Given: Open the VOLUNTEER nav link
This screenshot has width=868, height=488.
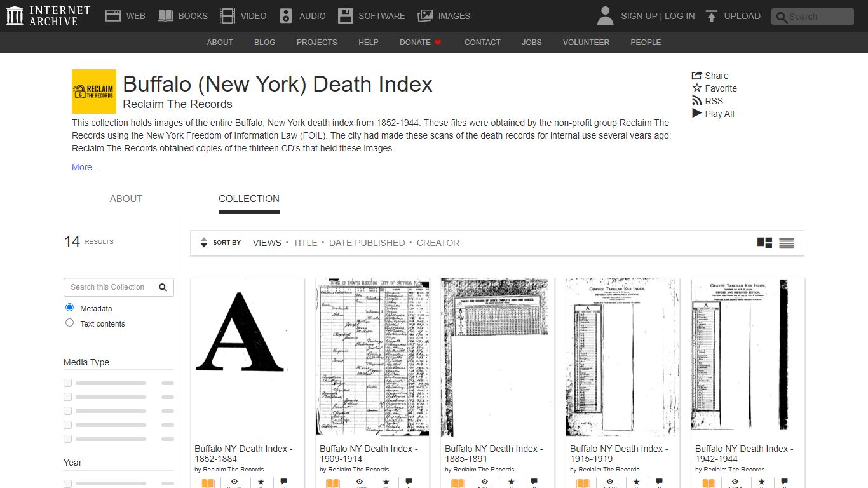Looking at the screenshot, I should click(x=586, y=43).
